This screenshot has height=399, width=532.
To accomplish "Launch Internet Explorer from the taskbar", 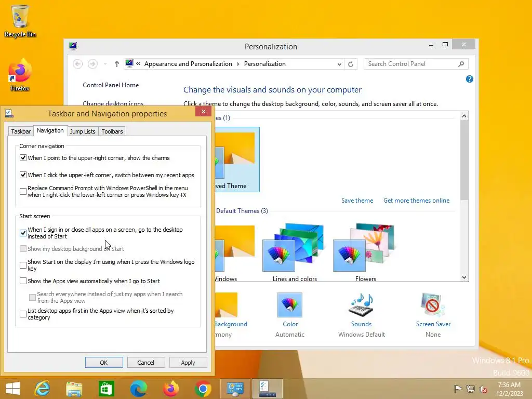I will pyautogui.click(x=42, y=389).
